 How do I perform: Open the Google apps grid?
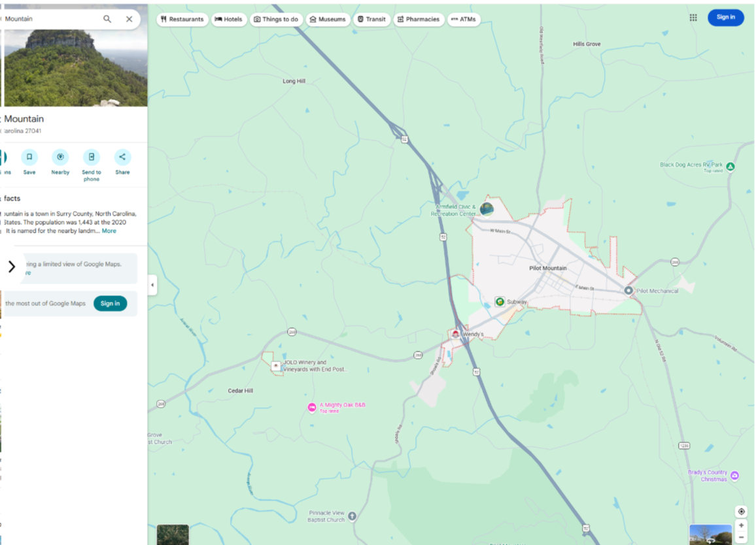point(693,18)
